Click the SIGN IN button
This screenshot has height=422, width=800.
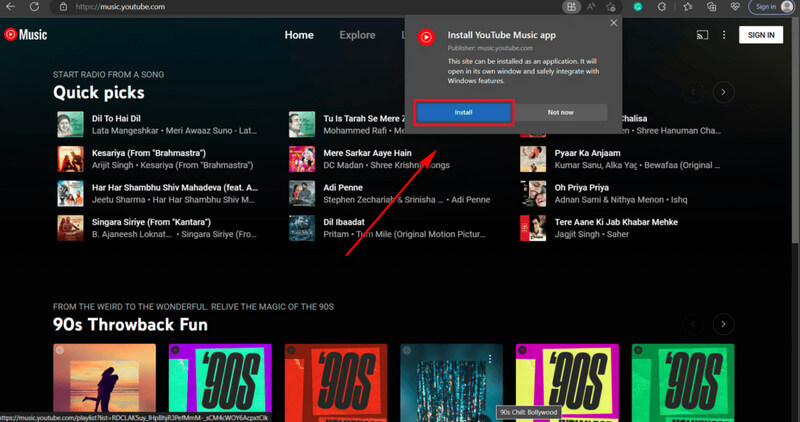pyautogui.click(x=761, y=35)
